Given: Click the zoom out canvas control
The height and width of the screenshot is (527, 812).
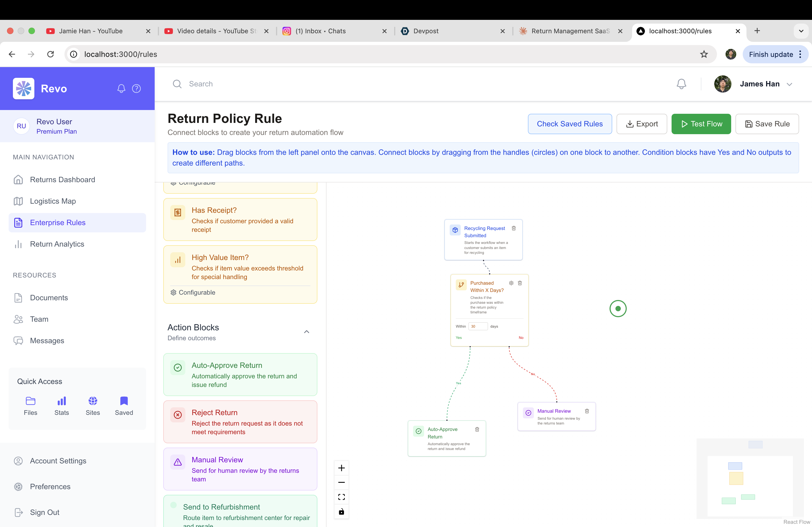Looking at the screenshot, I should click(x=341, y=482).
